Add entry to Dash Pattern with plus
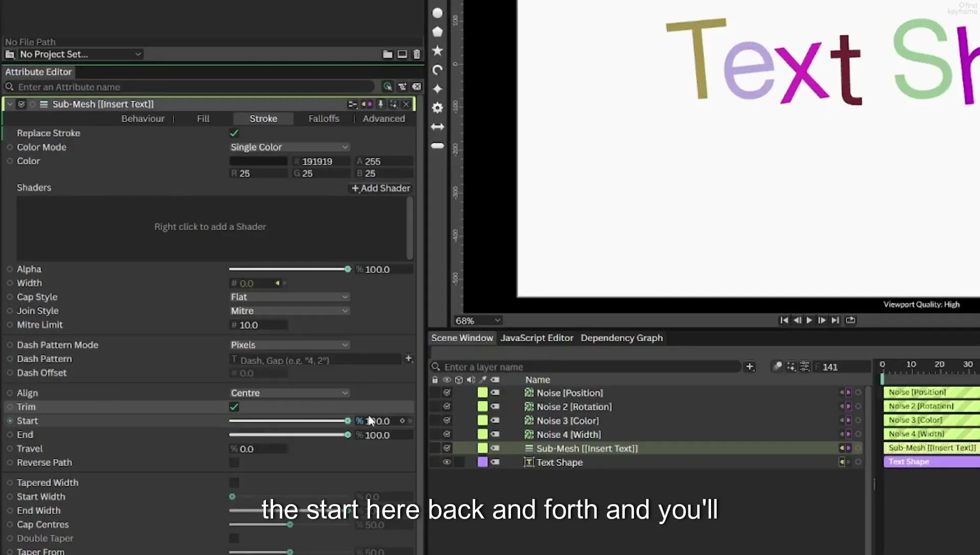Viewport: 980px width, 555px height. point(408,359)
